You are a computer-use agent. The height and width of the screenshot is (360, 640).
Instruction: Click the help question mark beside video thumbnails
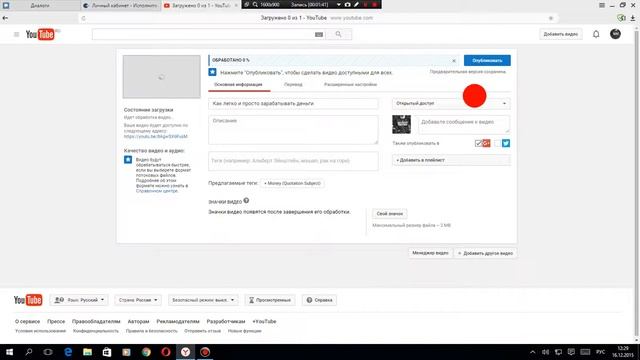pos(246,200)
